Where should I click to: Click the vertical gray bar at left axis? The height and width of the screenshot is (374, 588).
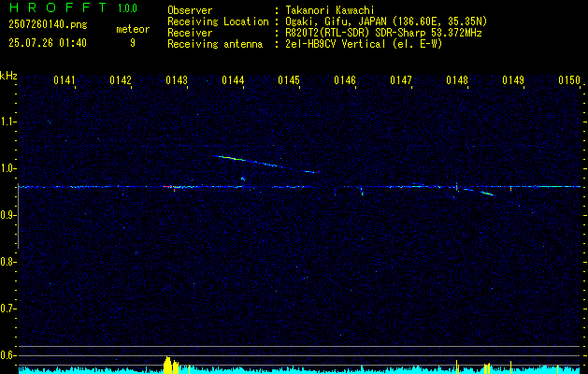click(18, 216)
